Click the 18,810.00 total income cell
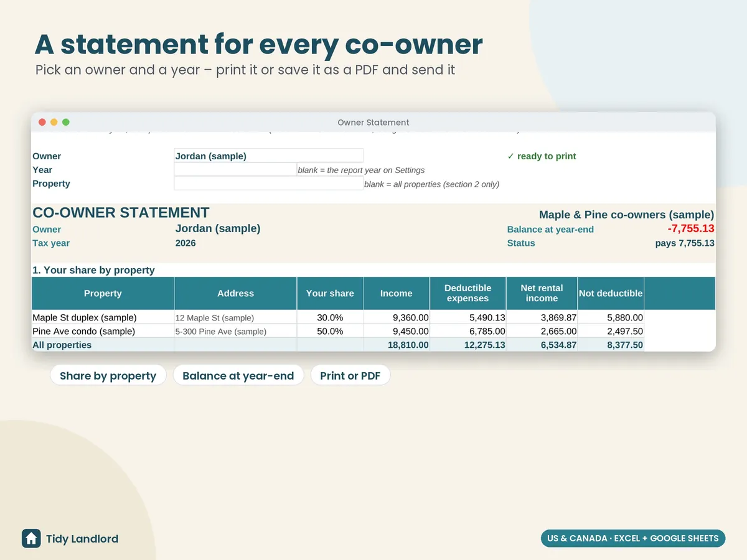This screenshot has width=747, height=560. point(397,345)
